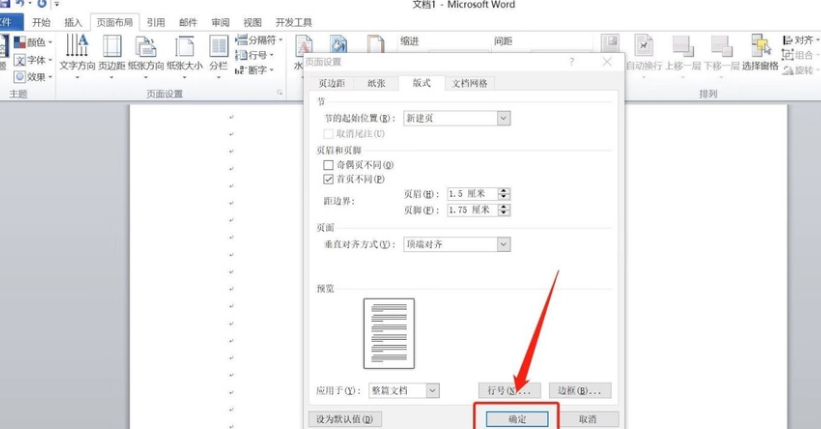Click the 边框 button in dialog
This screenshot has width=821, height=429.
click(580, 390)
